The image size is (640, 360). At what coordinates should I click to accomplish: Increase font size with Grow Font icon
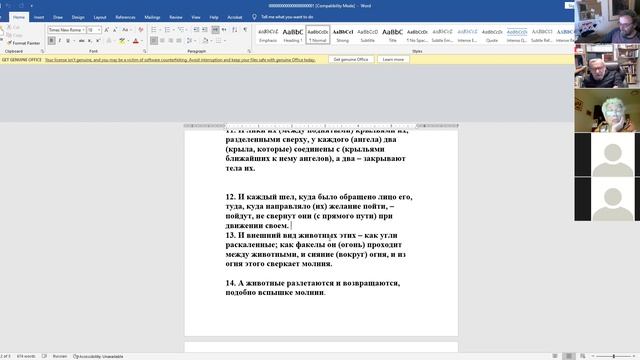tap(107, 29)
